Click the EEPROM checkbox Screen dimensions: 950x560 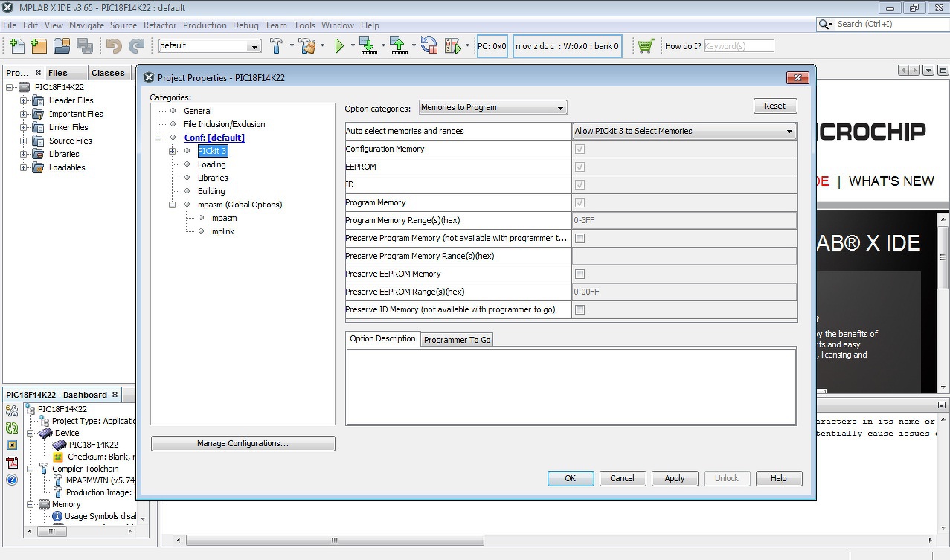pyautogui.click(x=580, y=167)
